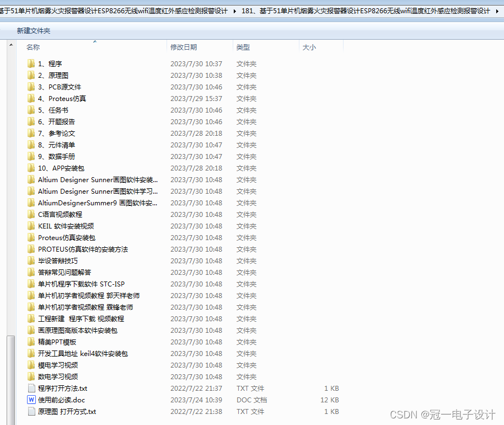Click the folder icon of 7、参考论文
Image resolution: width=504 pixels, height=425 pixels.
pos(31,133)
